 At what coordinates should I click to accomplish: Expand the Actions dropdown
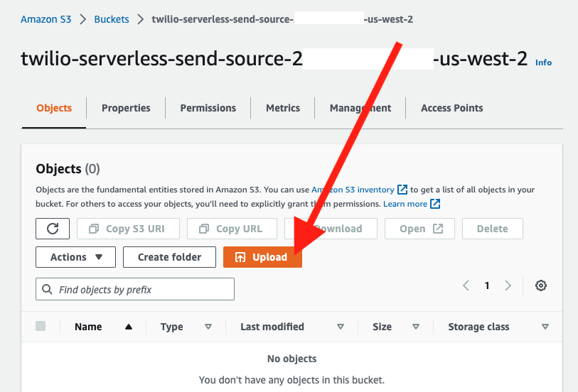pyautogui.click(x=75, y=257)
